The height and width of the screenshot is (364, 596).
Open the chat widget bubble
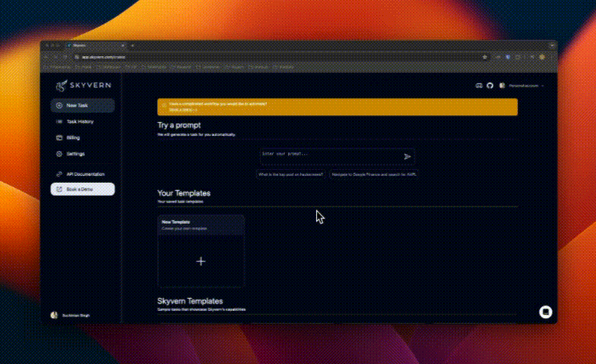[x=544, y=312]
